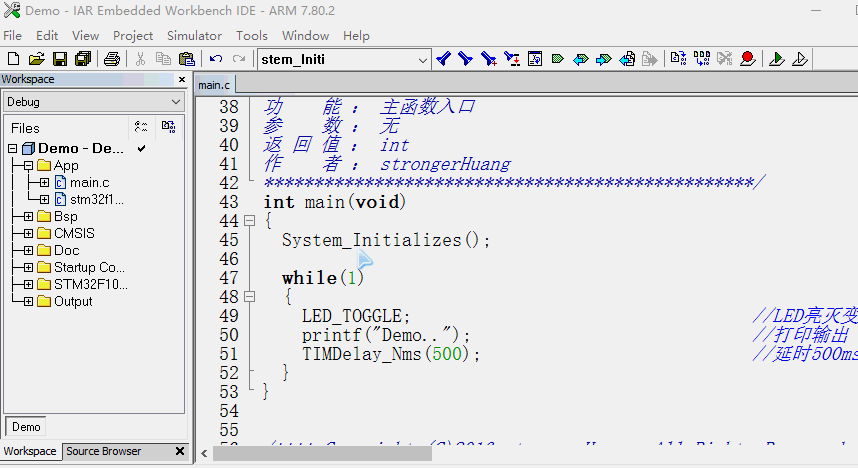Click Download and Debug green play icon

click(x=776, y=59)
